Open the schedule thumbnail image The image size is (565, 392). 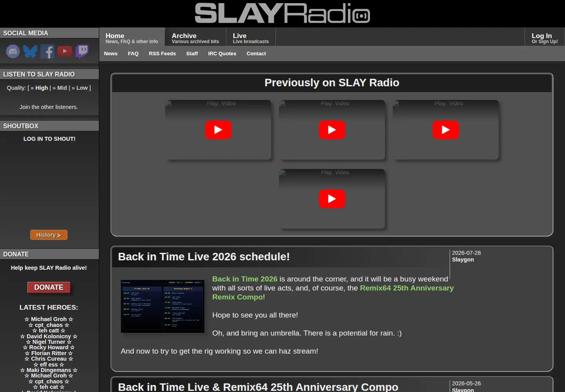click(x=162, y=306)
